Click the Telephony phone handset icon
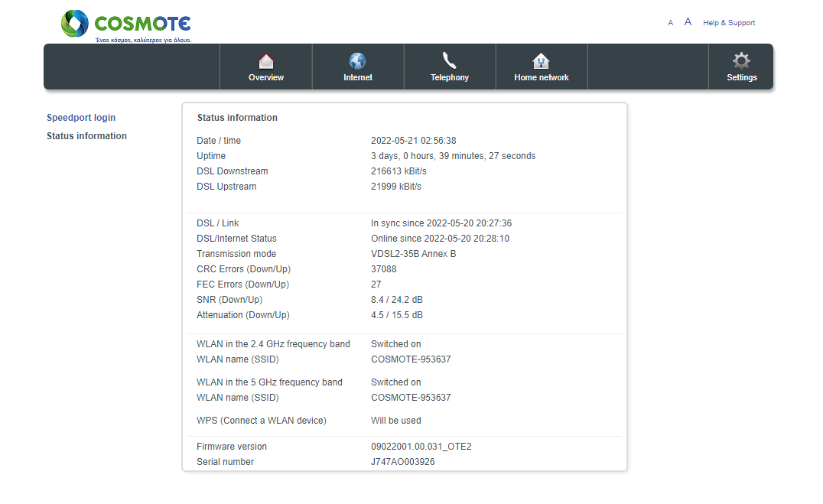The width and height of the screenshot is (823, 504). (449, 60)
